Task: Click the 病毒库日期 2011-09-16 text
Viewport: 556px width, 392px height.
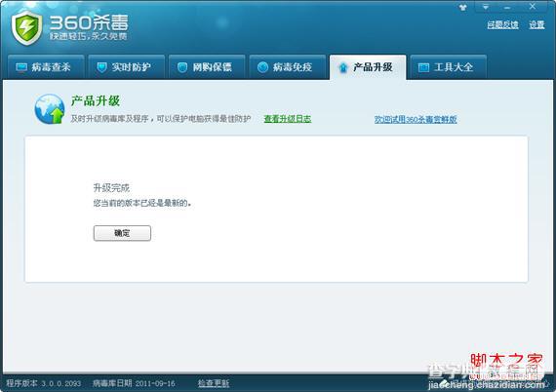Action: click(134, 383)
